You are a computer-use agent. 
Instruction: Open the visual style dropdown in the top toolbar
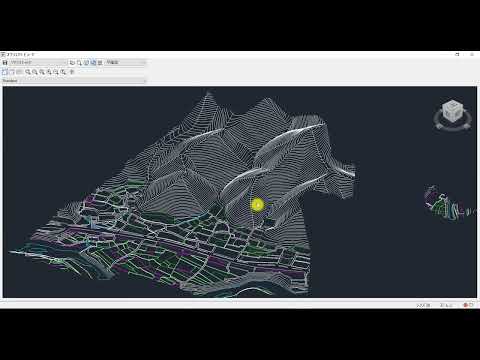coord(126,62)
